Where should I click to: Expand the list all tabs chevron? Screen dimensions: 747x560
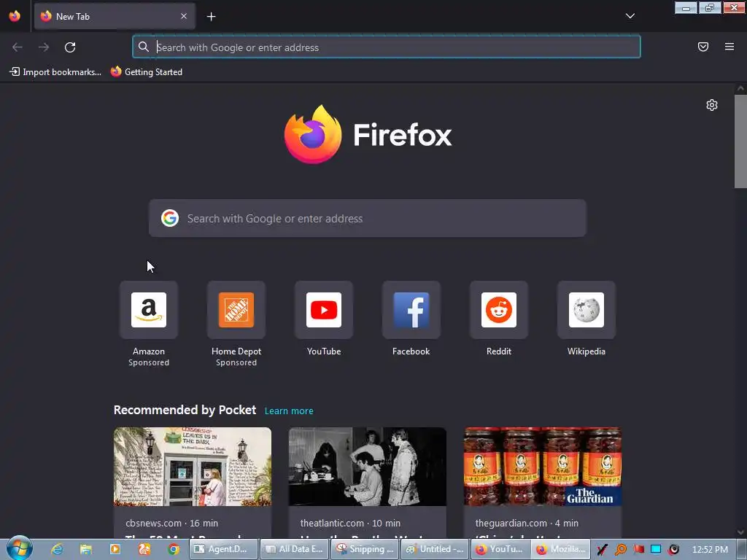[630, 16]
